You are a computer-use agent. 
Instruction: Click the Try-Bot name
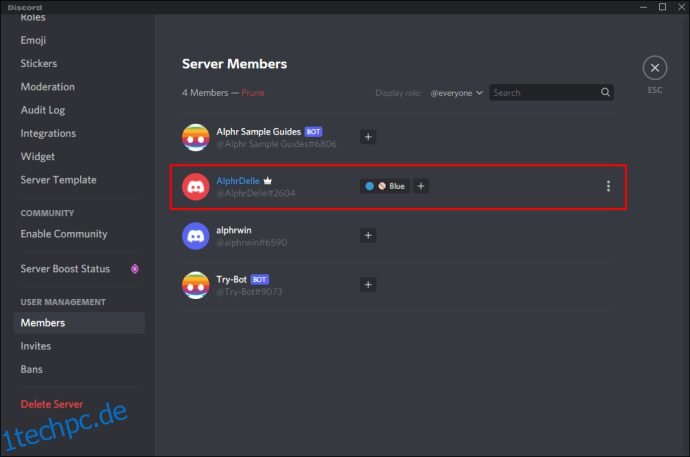click(x=231, y=279)
